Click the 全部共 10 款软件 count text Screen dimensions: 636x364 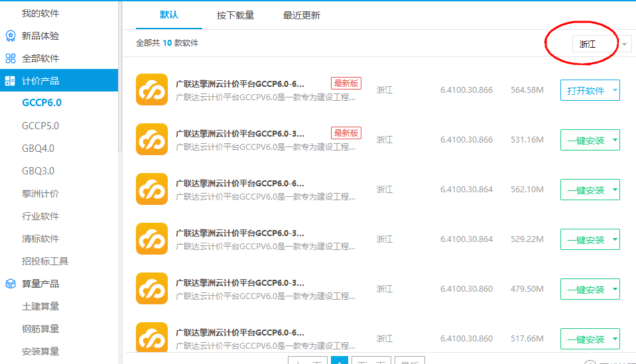(167, 43)
